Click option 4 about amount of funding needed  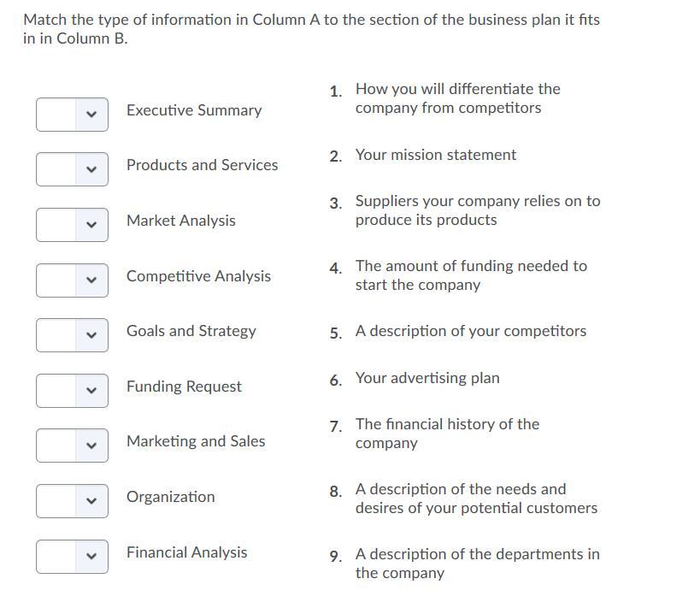click(470, 275)
